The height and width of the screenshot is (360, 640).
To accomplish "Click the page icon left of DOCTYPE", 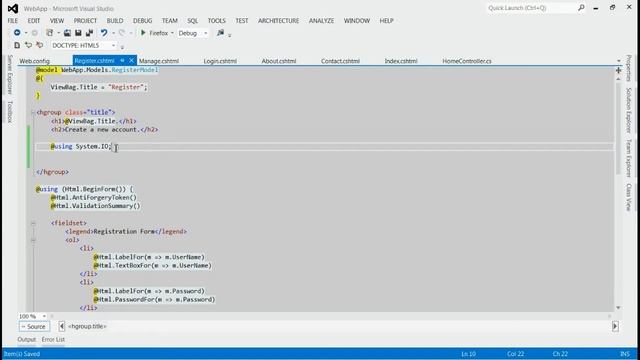I will 17,45.
